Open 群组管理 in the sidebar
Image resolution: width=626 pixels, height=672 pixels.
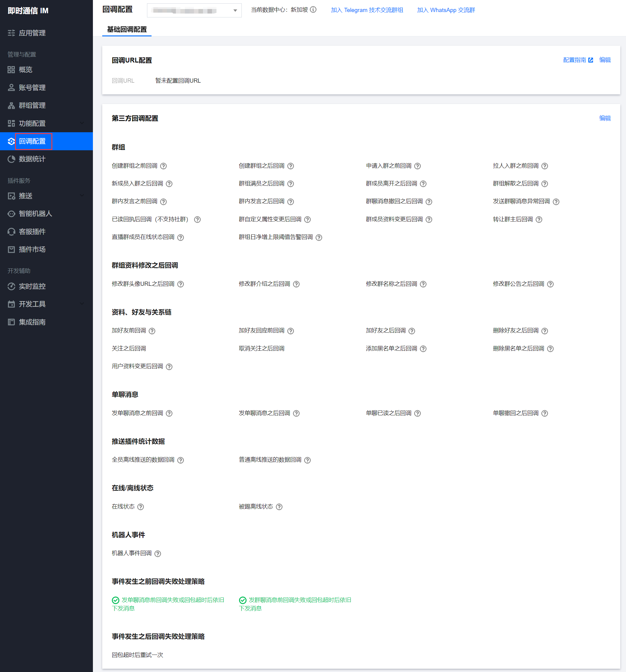click(32, 105)
